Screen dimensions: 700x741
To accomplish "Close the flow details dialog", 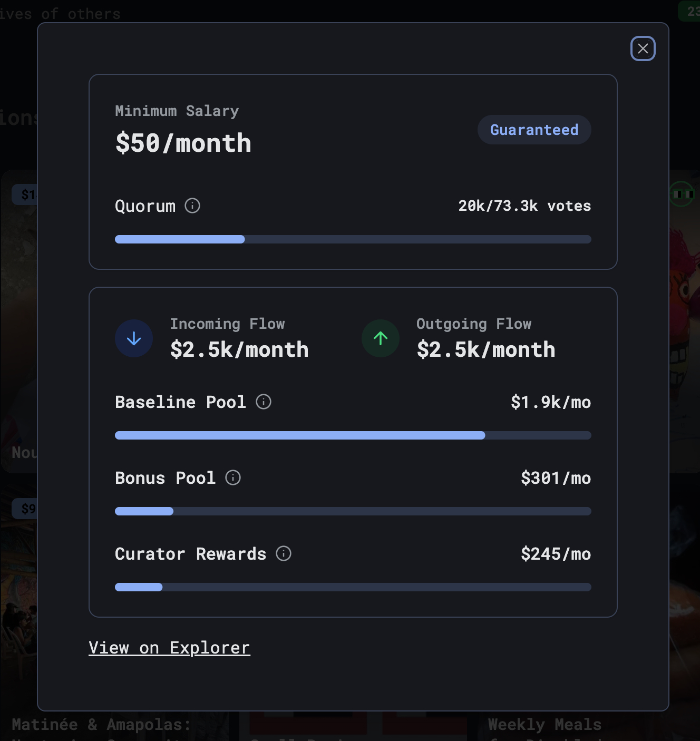I will tap(643, 48).
